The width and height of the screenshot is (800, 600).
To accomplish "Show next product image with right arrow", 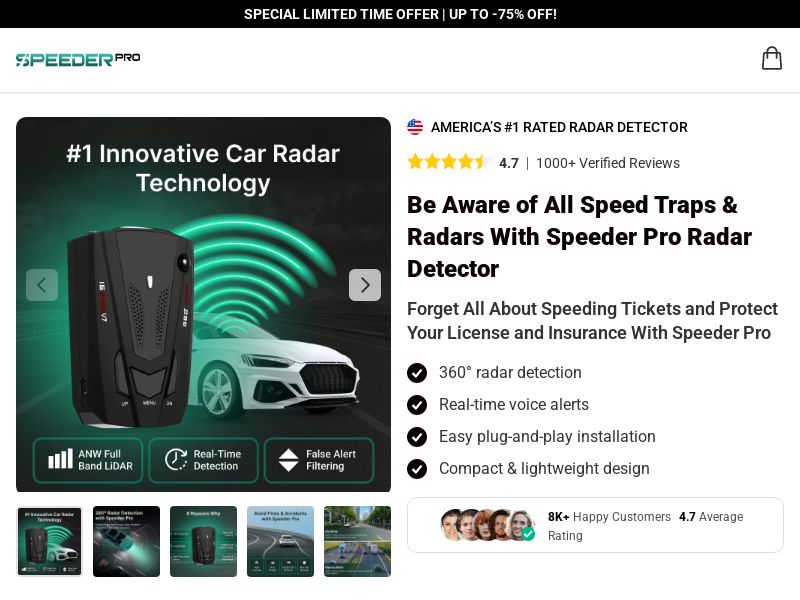I will (365, 285).
